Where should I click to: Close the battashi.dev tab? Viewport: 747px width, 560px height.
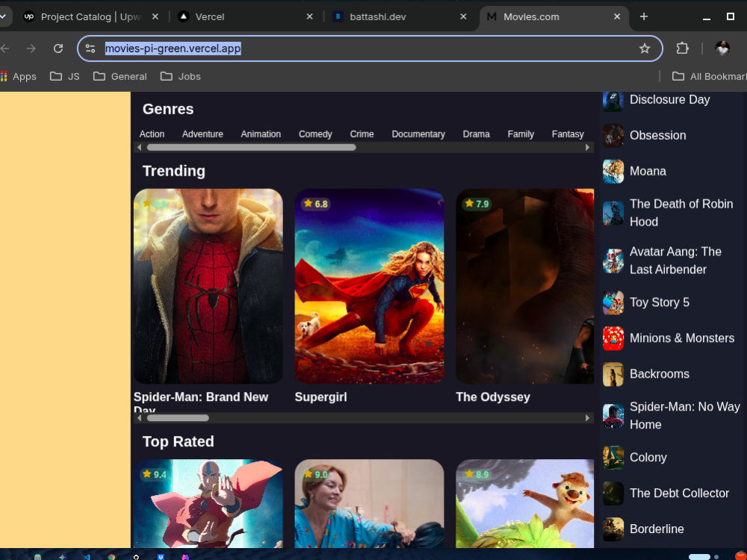point(463,16)
